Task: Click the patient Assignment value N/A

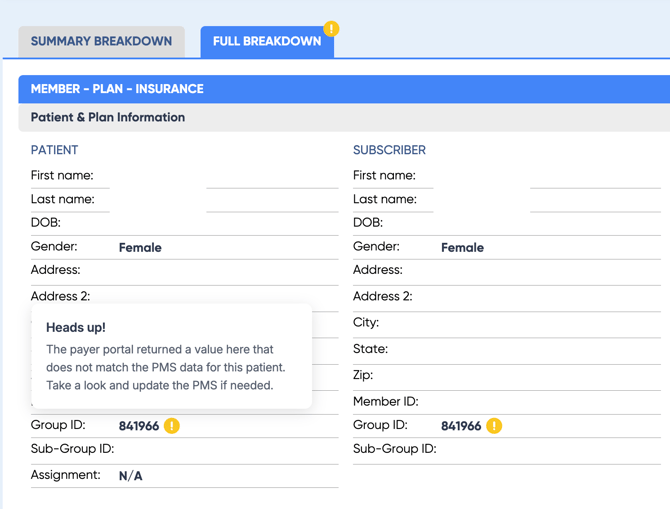Action: (x=131, y=476)
